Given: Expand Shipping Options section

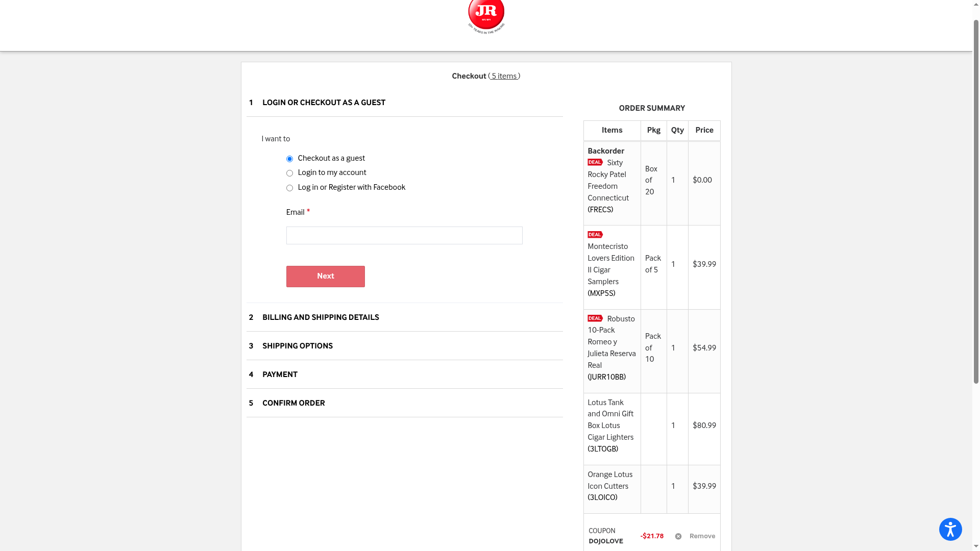Looking at the screenshot, I should 297,346.
